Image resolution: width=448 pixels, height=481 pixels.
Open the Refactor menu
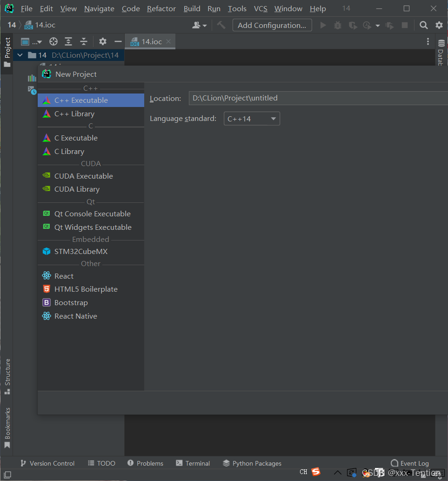pos(161,9)
